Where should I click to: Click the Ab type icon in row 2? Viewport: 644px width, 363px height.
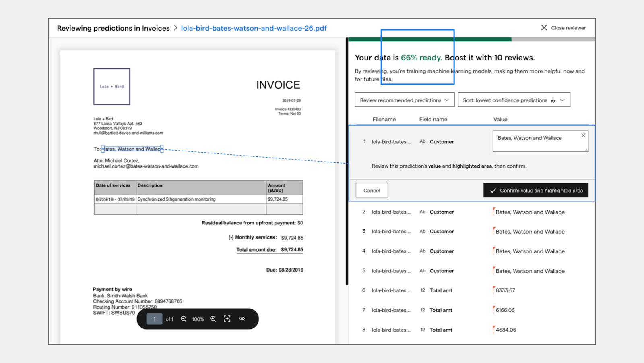coord(423,212)
